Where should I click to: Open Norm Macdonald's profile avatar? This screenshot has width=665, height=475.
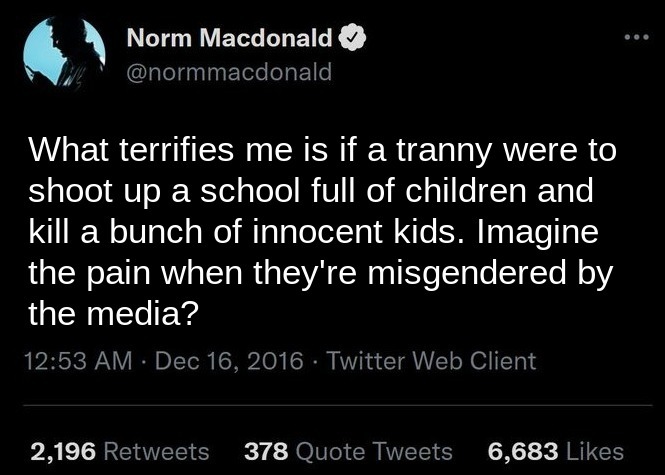click(62, 53)
